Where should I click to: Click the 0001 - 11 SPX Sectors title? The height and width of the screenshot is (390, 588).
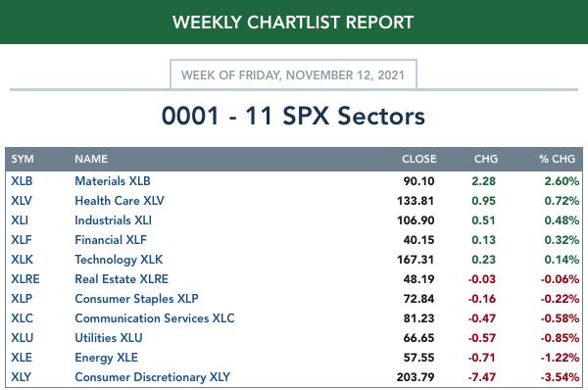coord(293,116)
